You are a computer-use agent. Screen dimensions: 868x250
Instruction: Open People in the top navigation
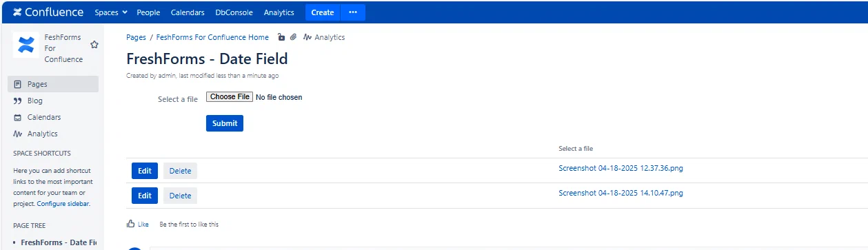(148, 12)
